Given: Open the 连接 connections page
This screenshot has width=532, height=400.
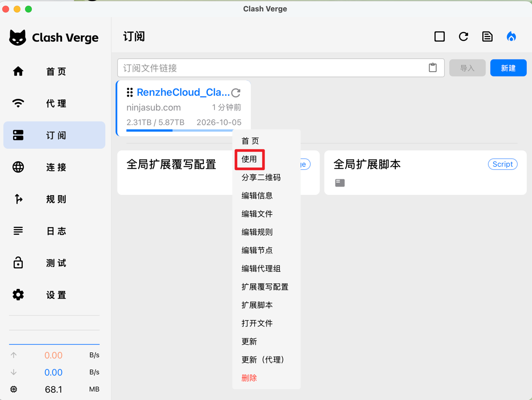Looking at the screenshot, I should (54, 167).
